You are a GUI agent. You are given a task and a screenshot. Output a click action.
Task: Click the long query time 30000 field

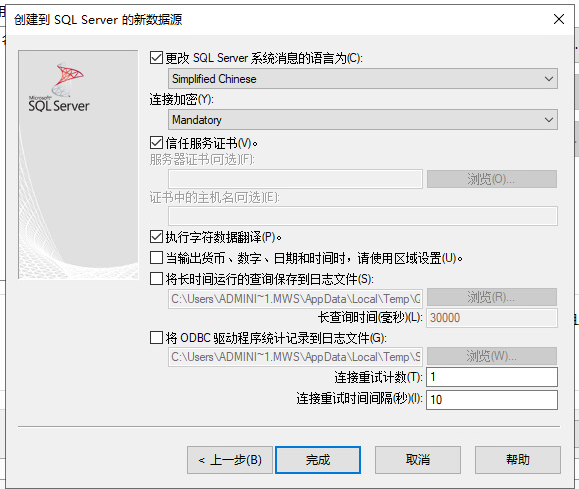[x=492, y=318]
